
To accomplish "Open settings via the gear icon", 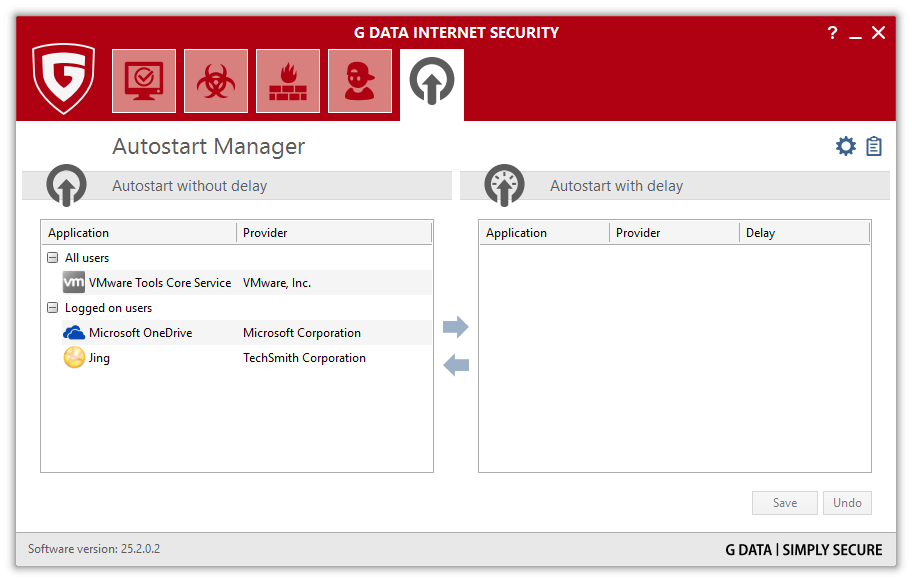I will pyautogui.click(x=846, y=147).
